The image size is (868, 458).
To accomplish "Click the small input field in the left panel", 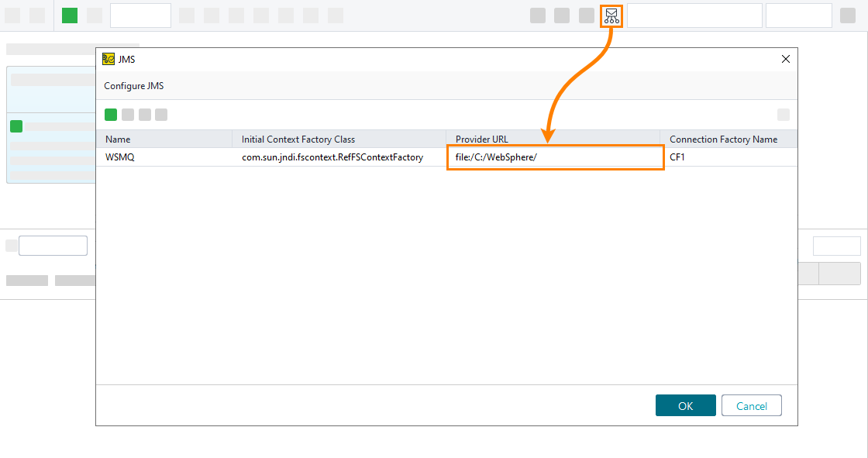I will (x=53, y=245).
